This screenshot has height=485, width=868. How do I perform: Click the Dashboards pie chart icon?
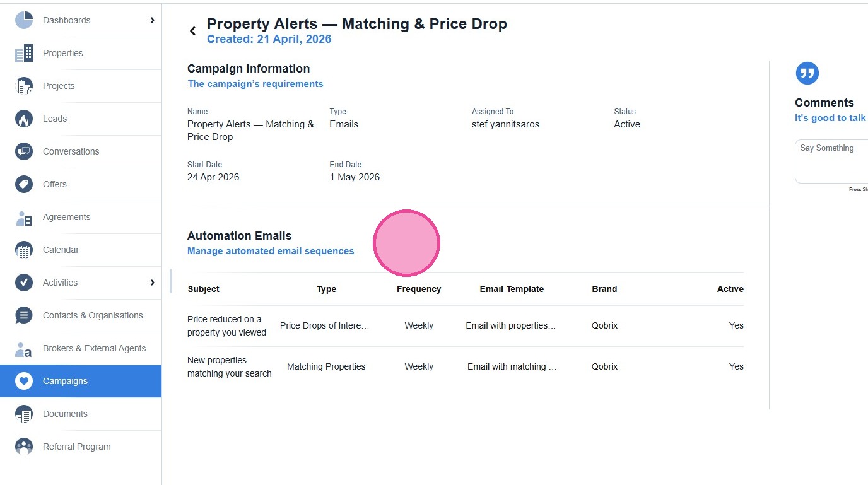click(x=24, y=20)
